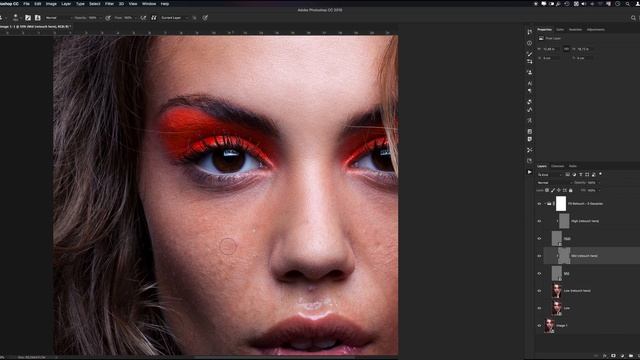Switch to the Paths tab

(x=573, y=166)
